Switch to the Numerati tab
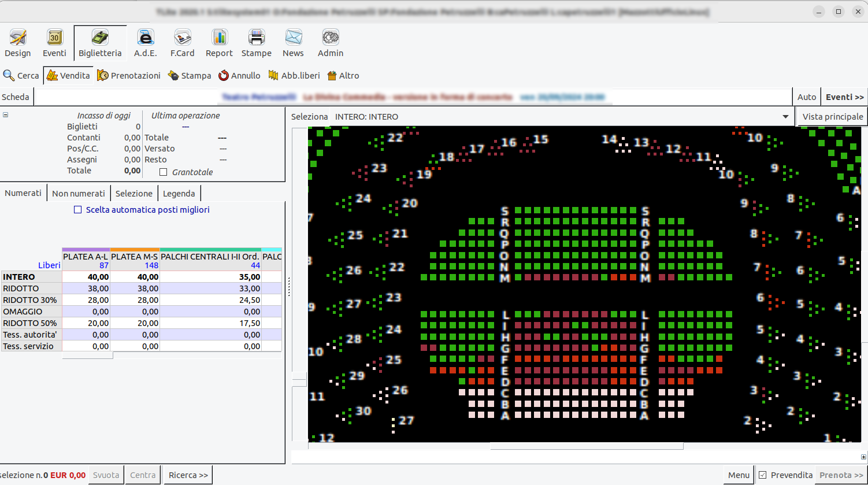The image size is (868, 485). [x=23, y=193]
